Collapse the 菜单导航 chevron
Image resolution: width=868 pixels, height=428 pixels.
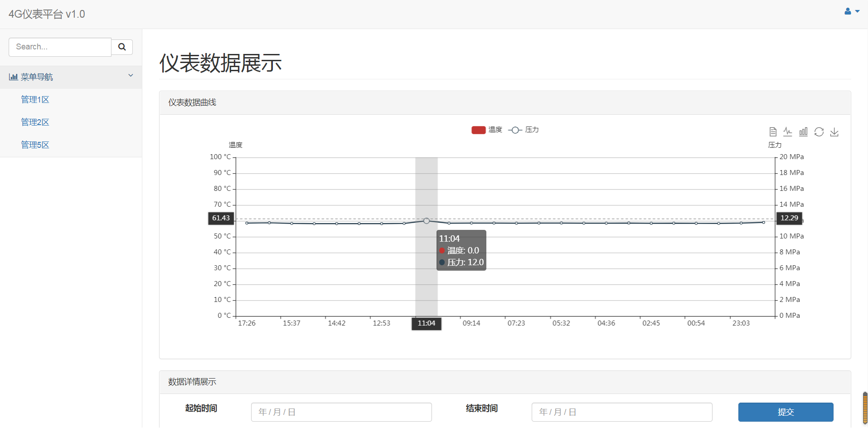tap(131, 76)
